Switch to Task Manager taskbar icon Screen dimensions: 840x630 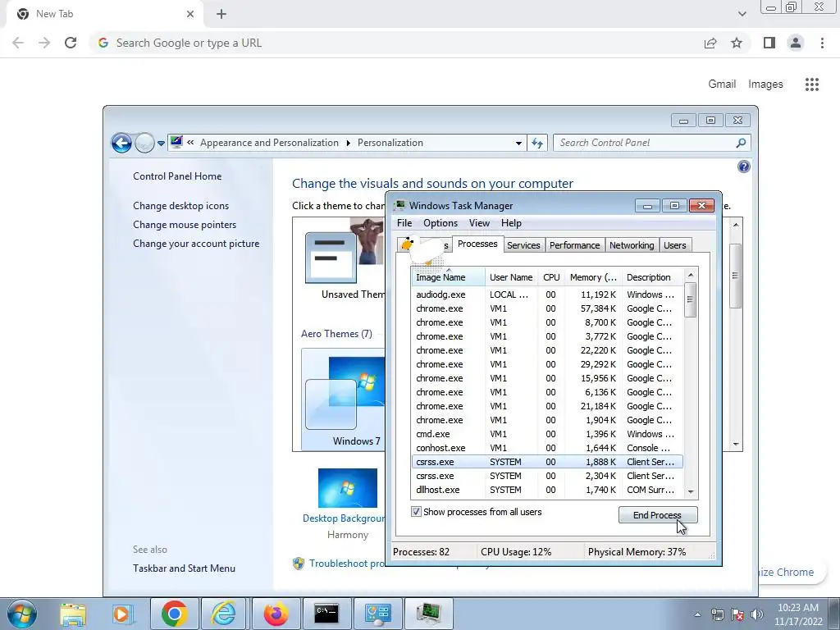pyautogui.click(x=428, y=614)
